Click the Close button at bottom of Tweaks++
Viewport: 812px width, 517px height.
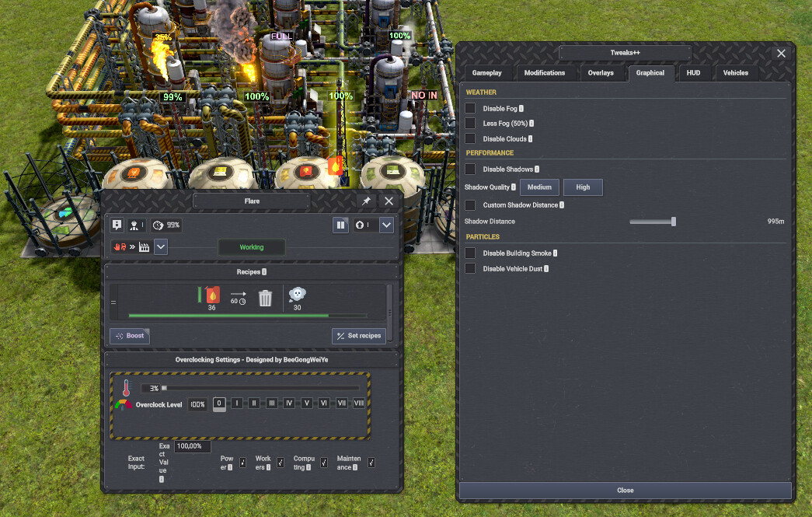click(625, 490)
